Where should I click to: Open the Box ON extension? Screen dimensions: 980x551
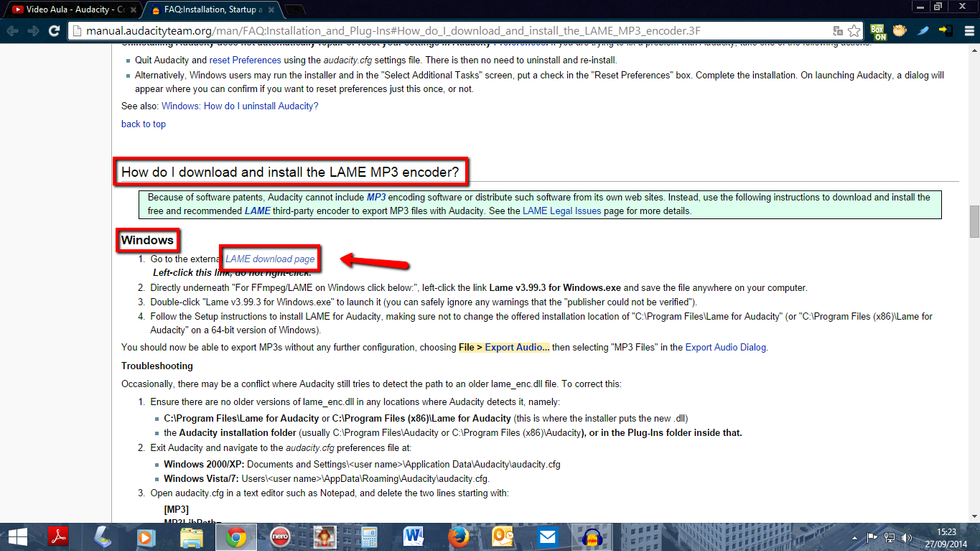878,31
